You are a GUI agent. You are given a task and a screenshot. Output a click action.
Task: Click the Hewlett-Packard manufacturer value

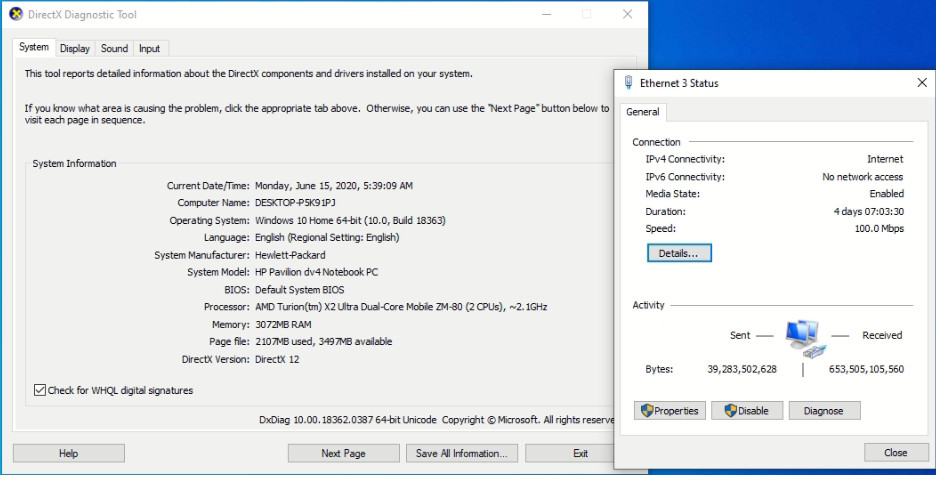pyautogui.click(x=291, y=255)
